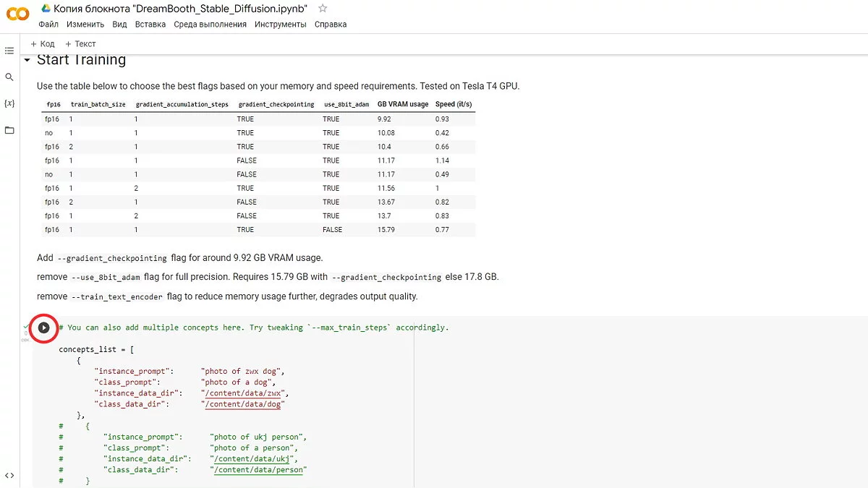Image resolution: width=868 pixels, height=488 pixels.
Task: Click the search icon in left sidebar
Action: click(9, 77)
